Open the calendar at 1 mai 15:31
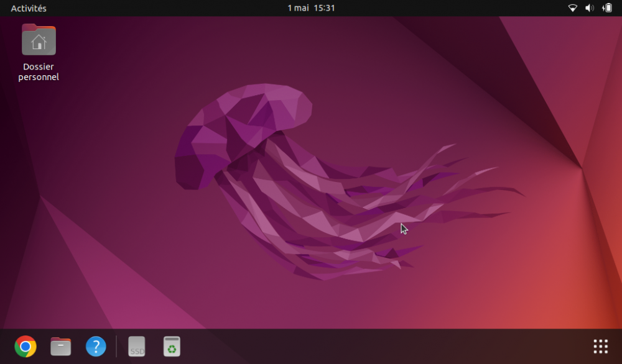 point(311,8)
